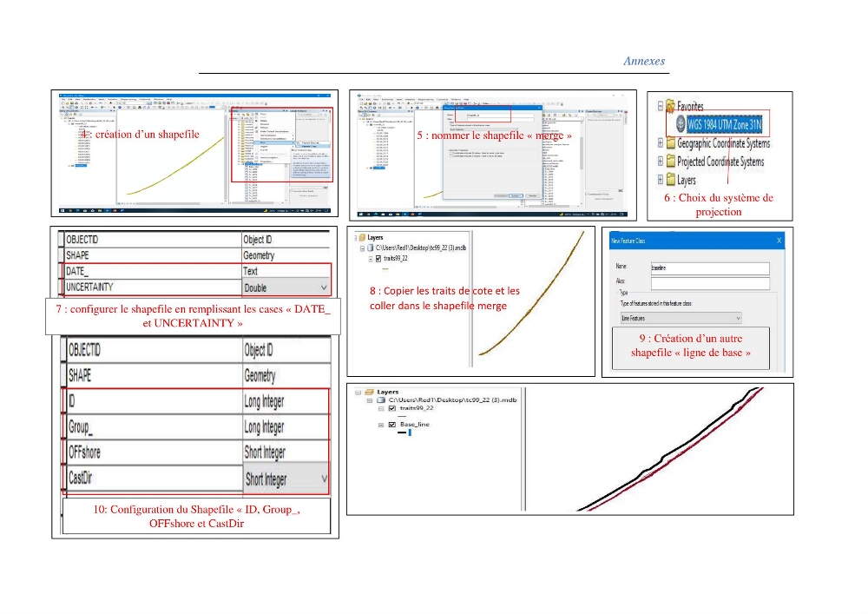This screenshot has width=868, height=614.
Task: Collapse the Favorites folder
Action: [x=660, y=105]
